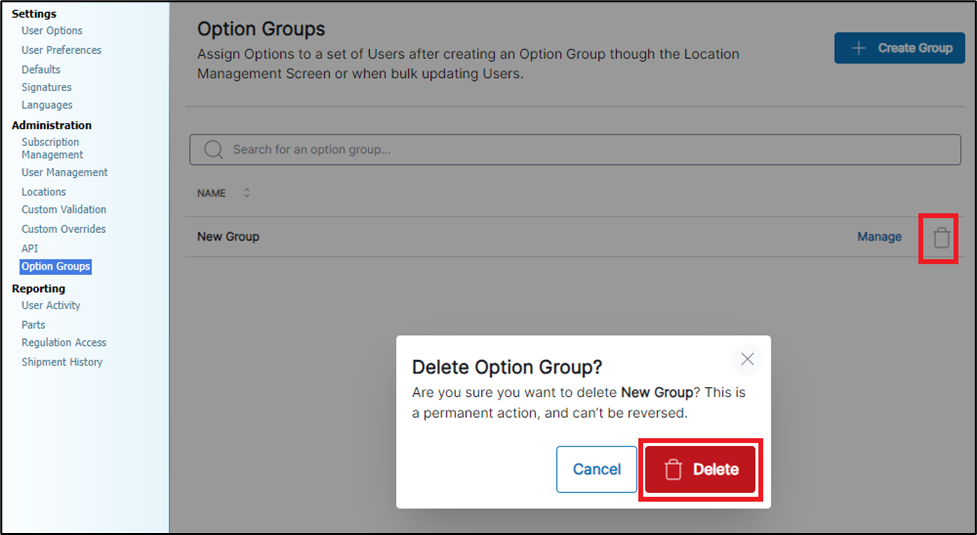Open User Management page

(x=64, y=172)
